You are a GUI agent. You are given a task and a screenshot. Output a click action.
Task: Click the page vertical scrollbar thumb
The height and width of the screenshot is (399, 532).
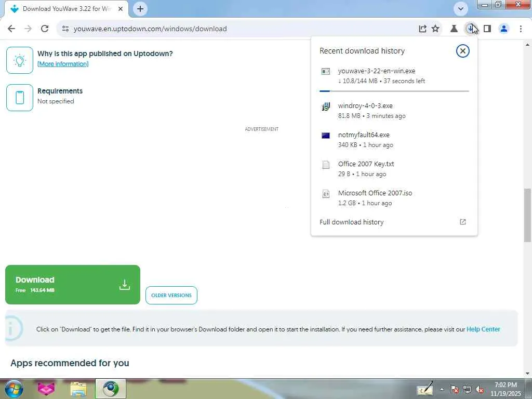(x=527, y=215)
